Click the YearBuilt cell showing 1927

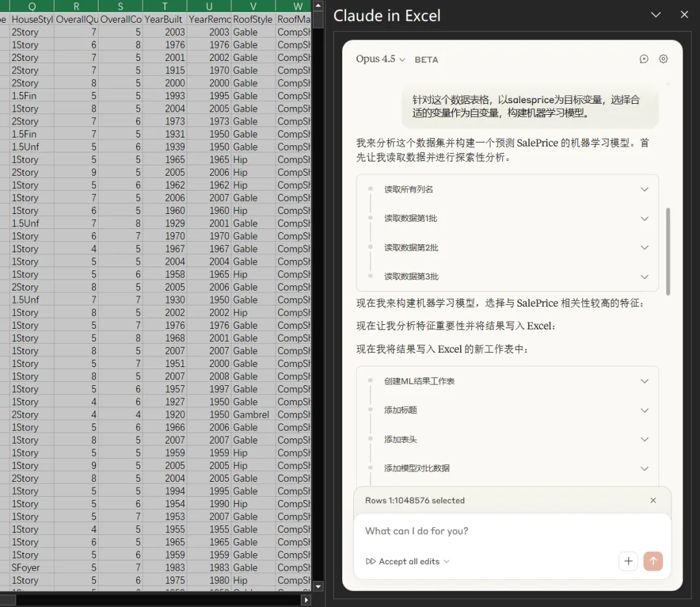tap(165, 402)
